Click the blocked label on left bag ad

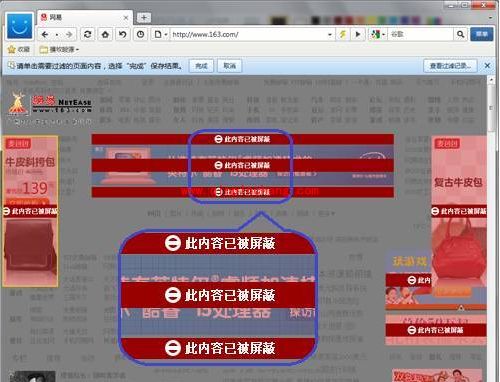(30, 211)
